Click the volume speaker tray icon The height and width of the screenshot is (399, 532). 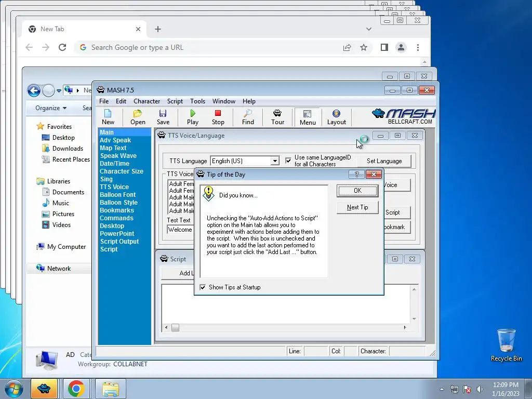480,389
